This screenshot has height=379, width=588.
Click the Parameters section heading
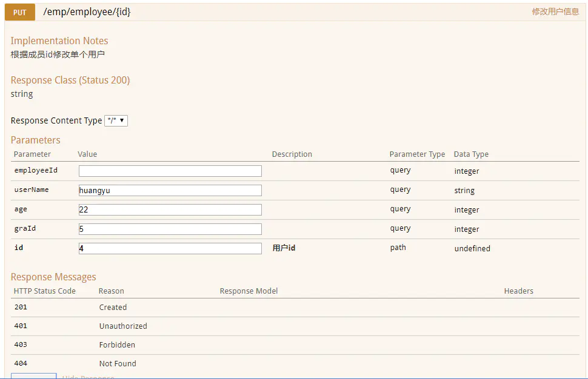[36, 140]
